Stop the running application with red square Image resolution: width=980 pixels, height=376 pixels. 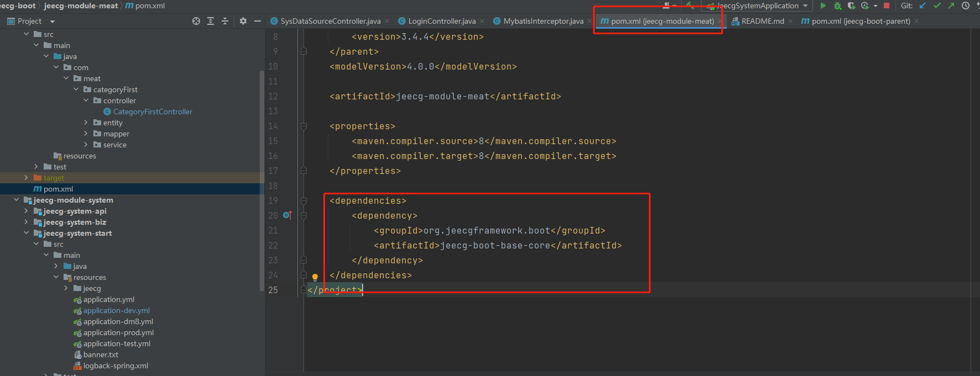click(887, 6)
